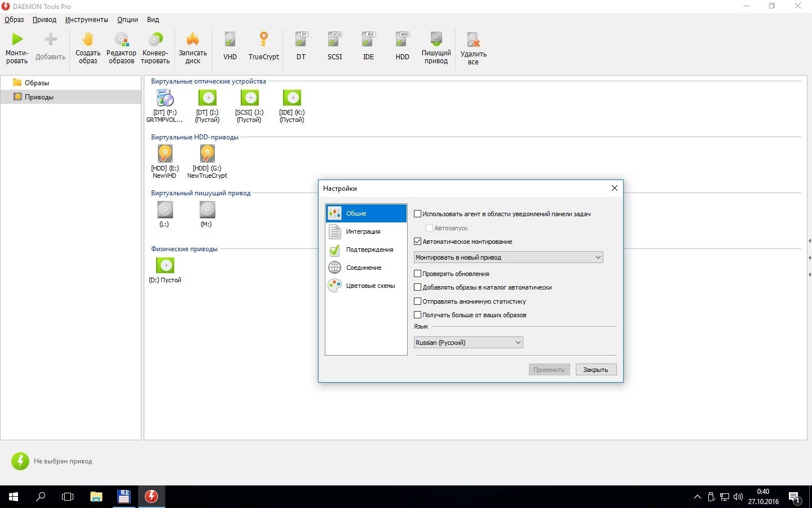
Task: Click the DAEMON Tools taskbar icon
Action: coord(151,497)
